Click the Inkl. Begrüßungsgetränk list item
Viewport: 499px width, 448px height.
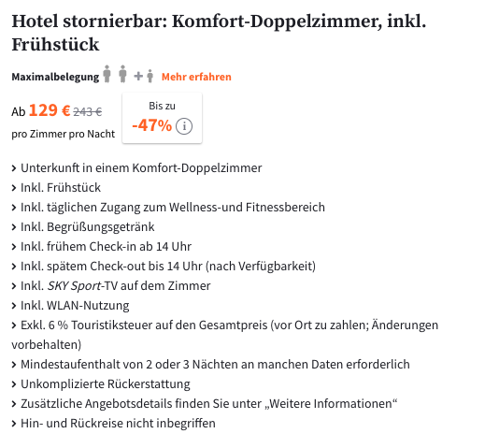[x=83, y=227]
